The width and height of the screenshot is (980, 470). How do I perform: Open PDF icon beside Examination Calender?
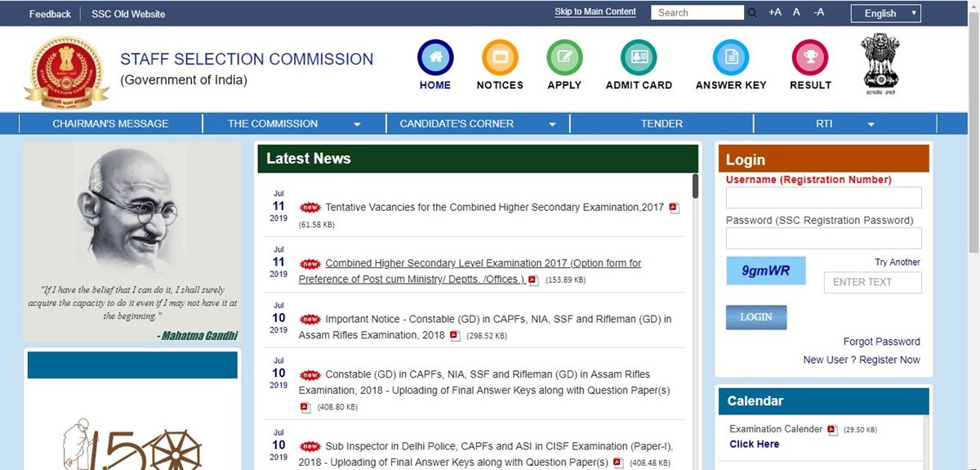(x=832, y=430)
